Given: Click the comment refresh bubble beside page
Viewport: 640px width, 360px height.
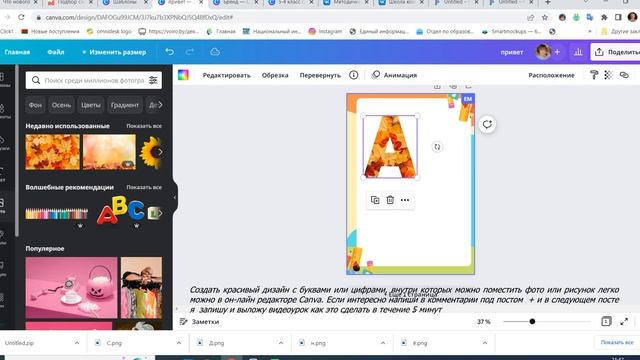Looking at the screenshot, I should [487, 124].
